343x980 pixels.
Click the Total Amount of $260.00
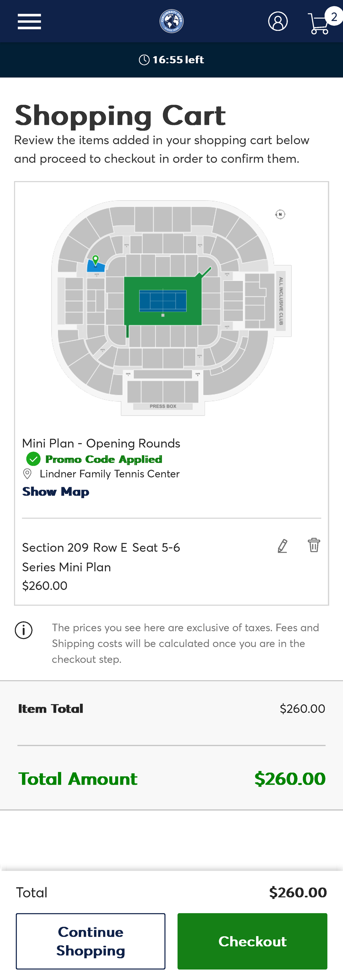click(x=290, y=779)
